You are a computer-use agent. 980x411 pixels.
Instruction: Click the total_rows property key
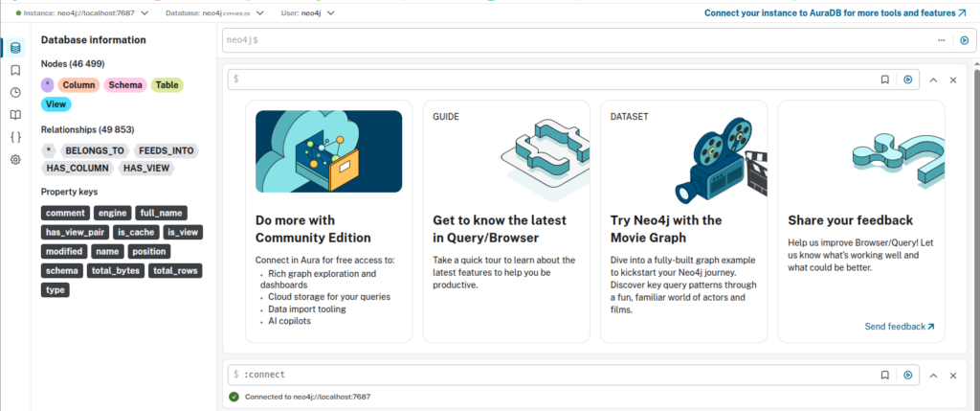(x=173, y=270)
